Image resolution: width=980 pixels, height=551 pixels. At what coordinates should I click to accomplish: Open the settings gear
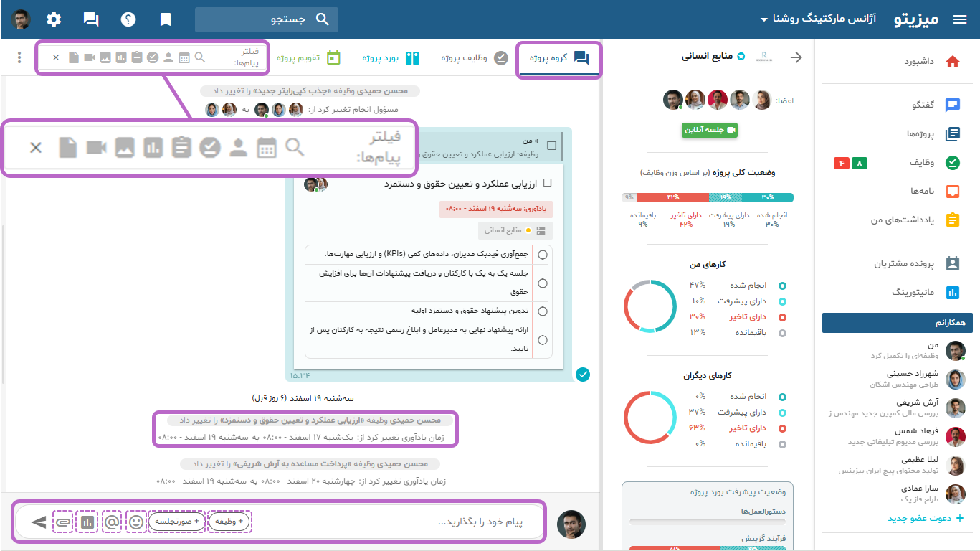(x=54, y=20)
